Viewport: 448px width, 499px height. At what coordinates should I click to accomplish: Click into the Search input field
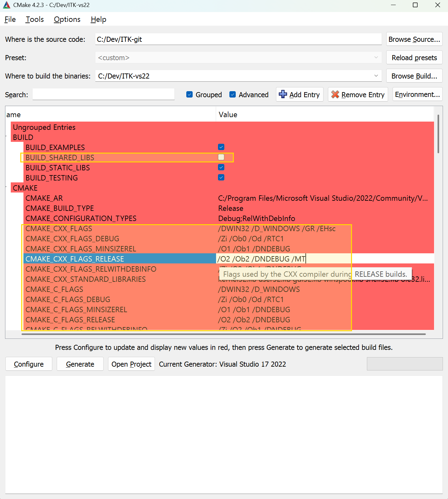pyautogui.click(x=103, y=94)
